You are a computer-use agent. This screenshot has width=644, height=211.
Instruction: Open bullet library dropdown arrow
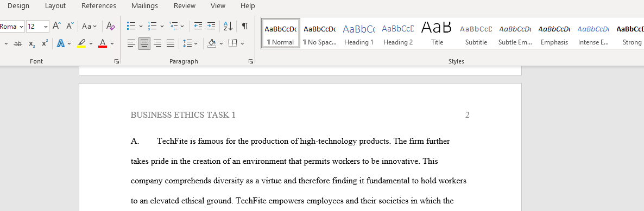click(141, 26)
